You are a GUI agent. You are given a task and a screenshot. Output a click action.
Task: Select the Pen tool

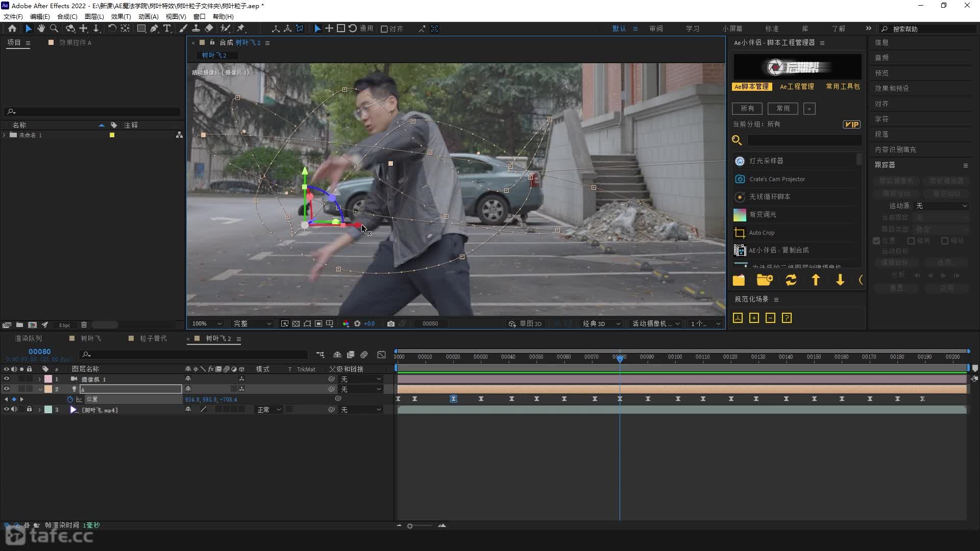tap(154, 29)
